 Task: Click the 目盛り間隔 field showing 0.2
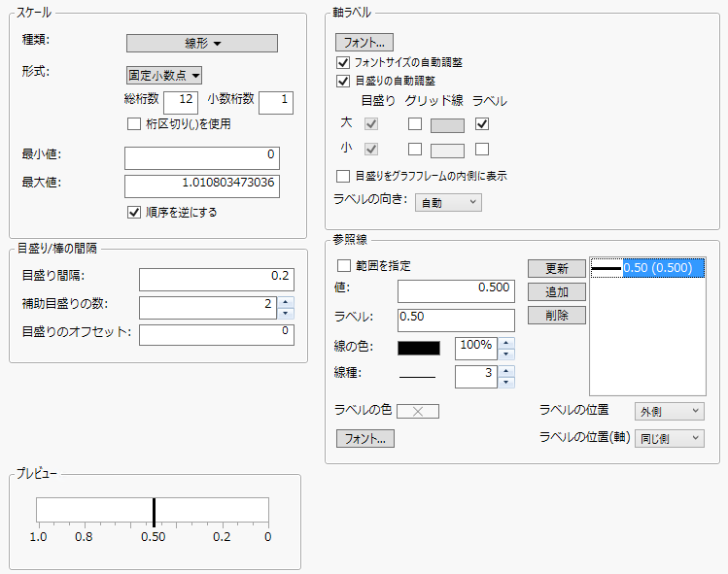217,280
